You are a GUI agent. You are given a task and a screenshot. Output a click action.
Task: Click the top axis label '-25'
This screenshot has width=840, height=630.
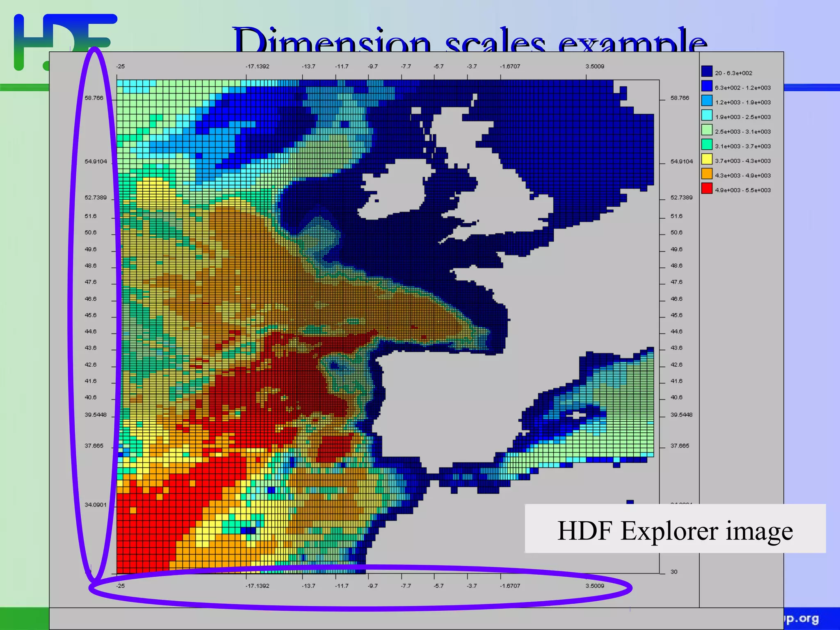point(121,66)
